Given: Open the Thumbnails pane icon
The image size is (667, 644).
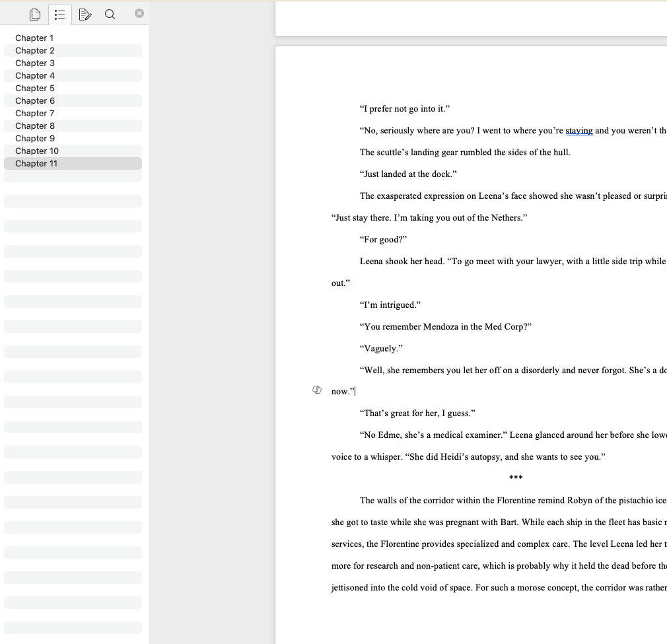Looking at the screenshot, I should [x=35, y=14].
